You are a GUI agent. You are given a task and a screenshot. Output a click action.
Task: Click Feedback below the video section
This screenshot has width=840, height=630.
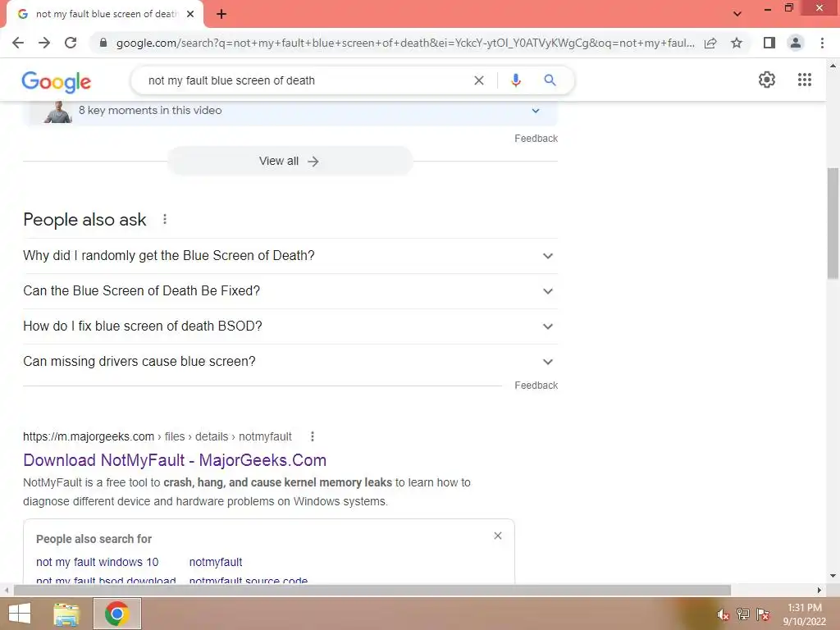536,139
